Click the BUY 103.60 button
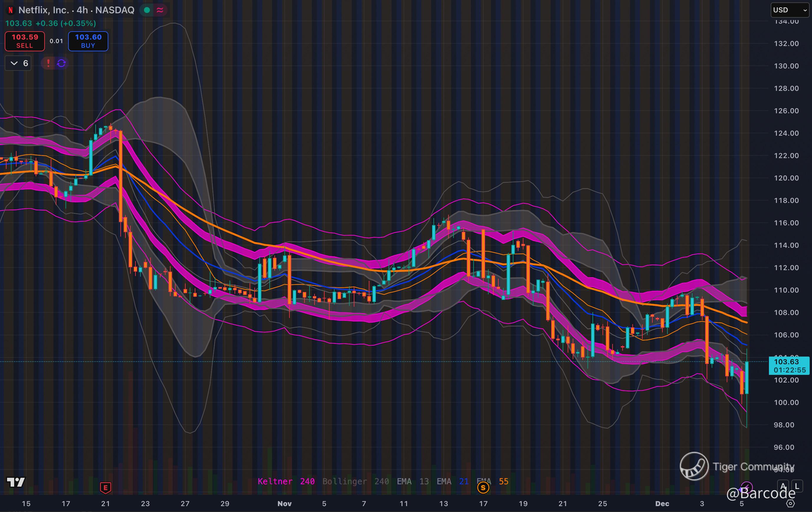Image resolution: width=812 pixels, height=512 pixels. click(x=88, y=41)
